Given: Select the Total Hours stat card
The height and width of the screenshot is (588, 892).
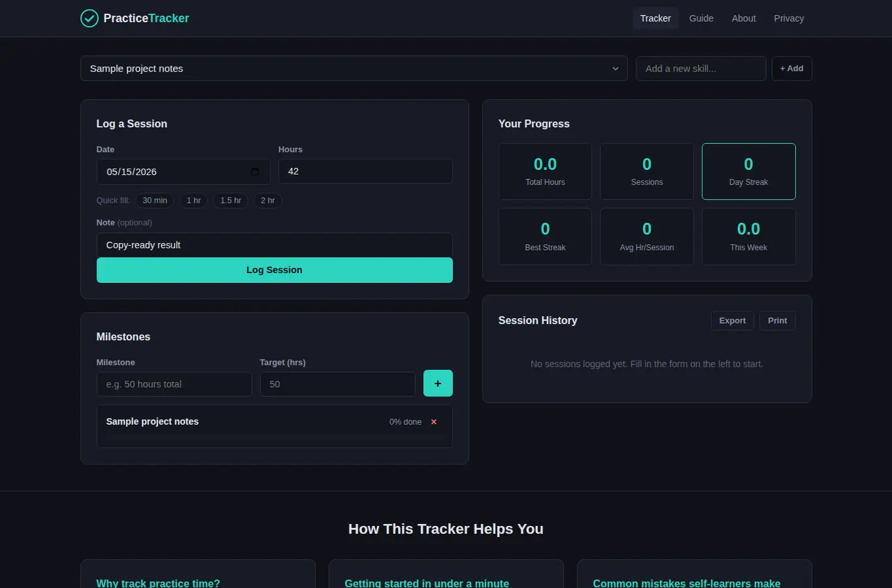Looking at the screenshot, I should (545, 171).
